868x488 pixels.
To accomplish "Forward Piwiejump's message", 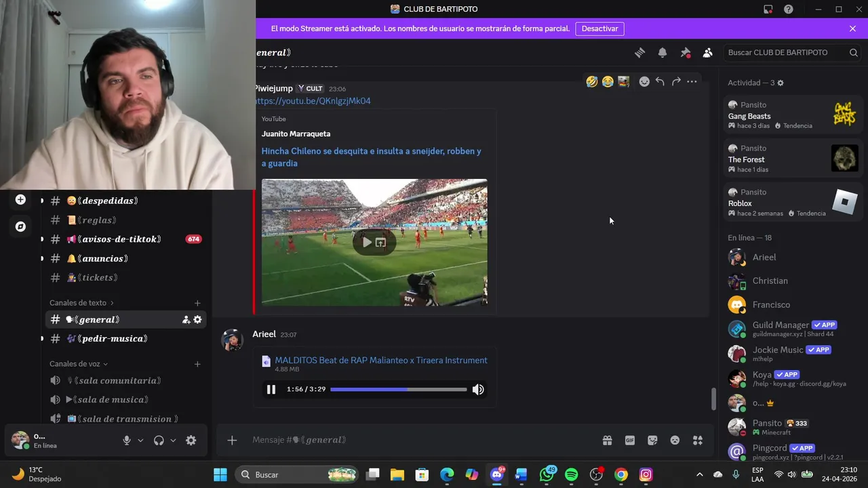I will point(676,81).
